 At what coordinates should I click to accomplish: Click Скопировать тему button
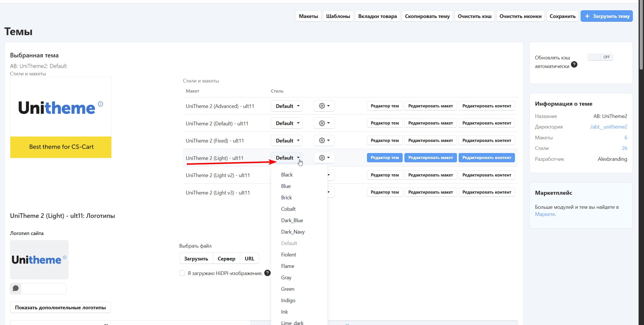[427, 16]
